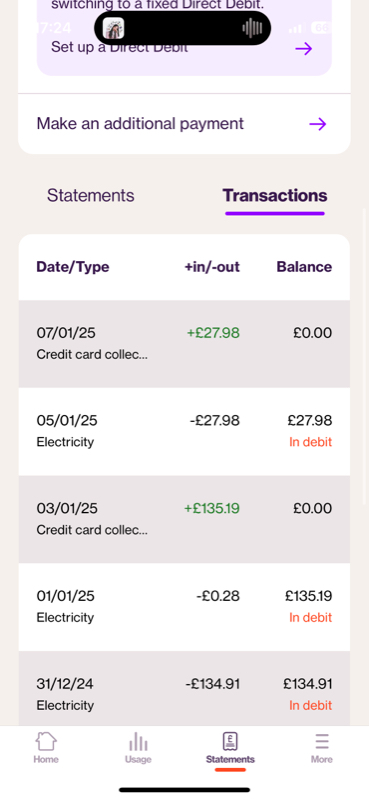Tap the Set up a Direct Debit link

click(x=119, y=47)
